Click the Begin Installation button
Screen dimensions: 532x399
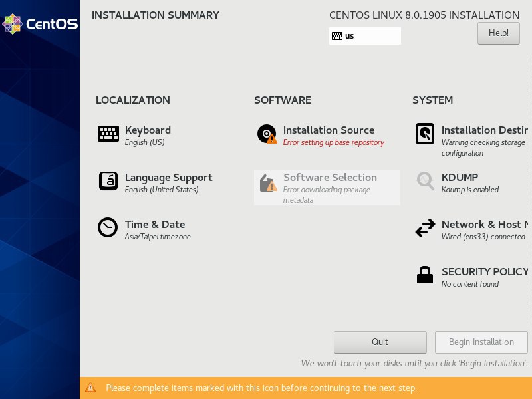(481, 342)
